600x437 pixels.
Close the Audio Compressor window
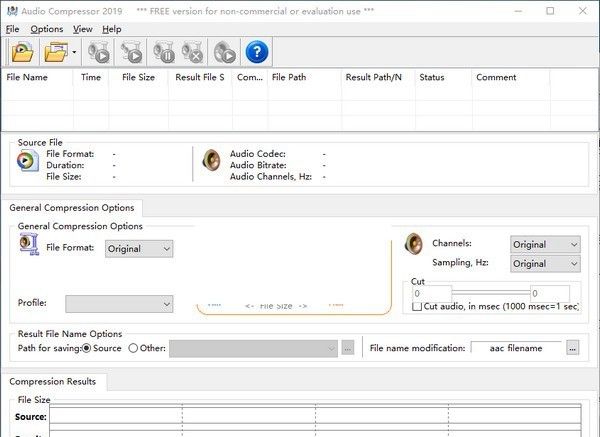tap(582, 11)
